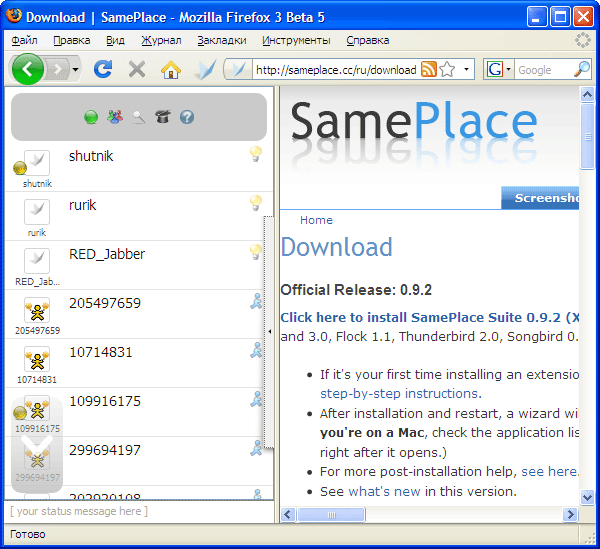Open the Правка menu
Viewport: 600px width, 549px height.
(x=72, y=40)
